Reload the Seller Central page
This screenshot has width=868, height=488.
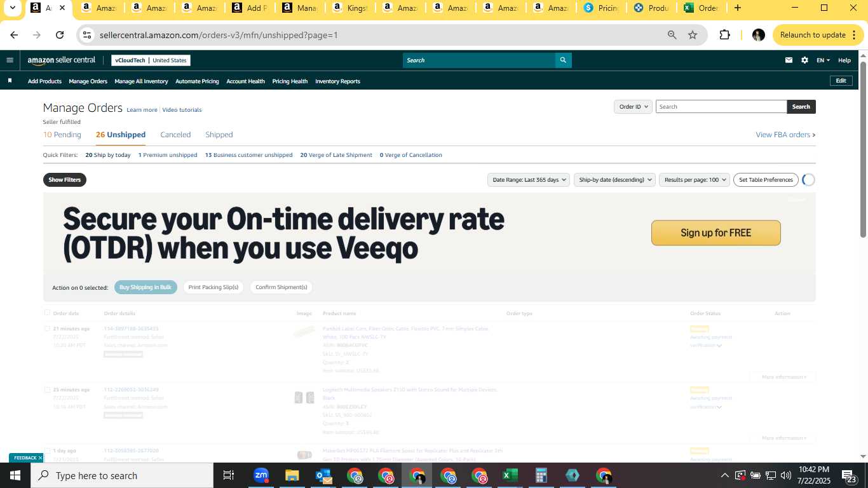(60, 35)
